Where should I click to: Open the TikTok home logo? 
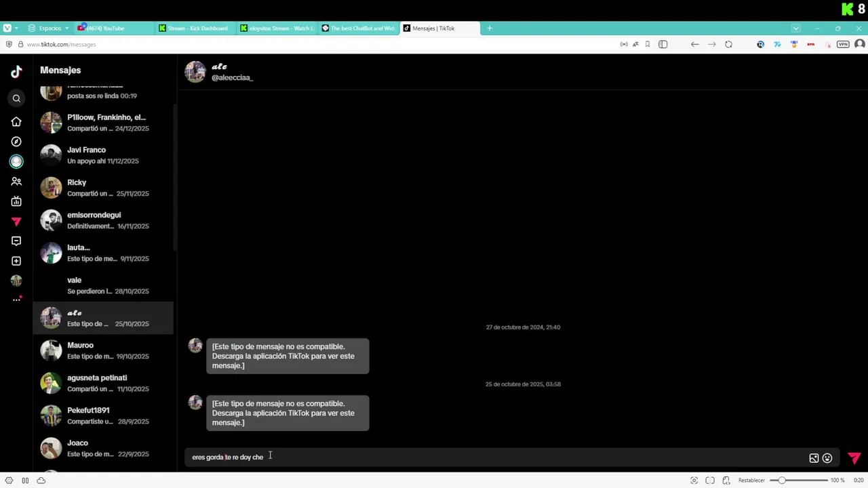pyautogui.click(x=16, y=72)
